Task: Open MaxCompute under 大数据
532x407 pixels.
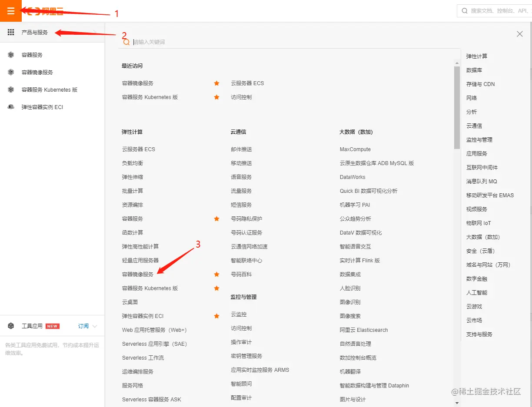Action: coord(355,149)
